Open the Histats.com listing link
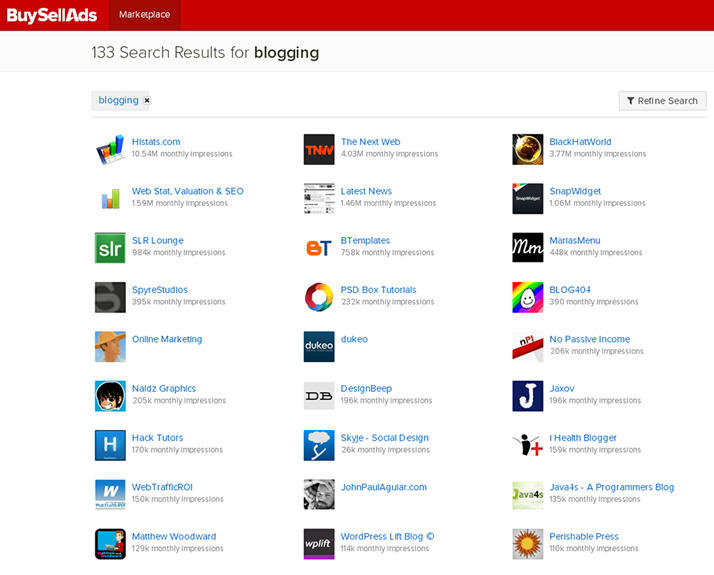 (x=156, y=142)
